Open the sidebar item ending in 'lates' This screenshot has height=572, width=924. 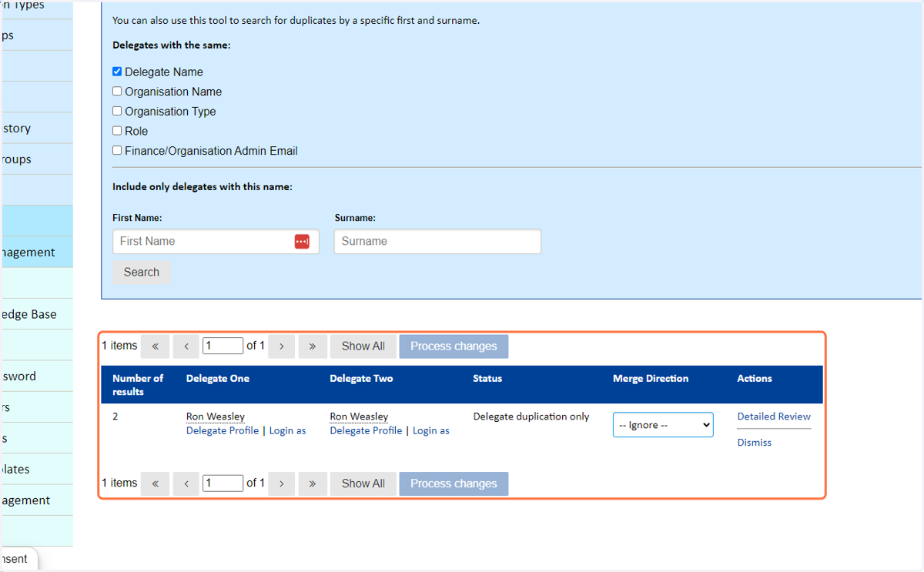pos(36,469)
